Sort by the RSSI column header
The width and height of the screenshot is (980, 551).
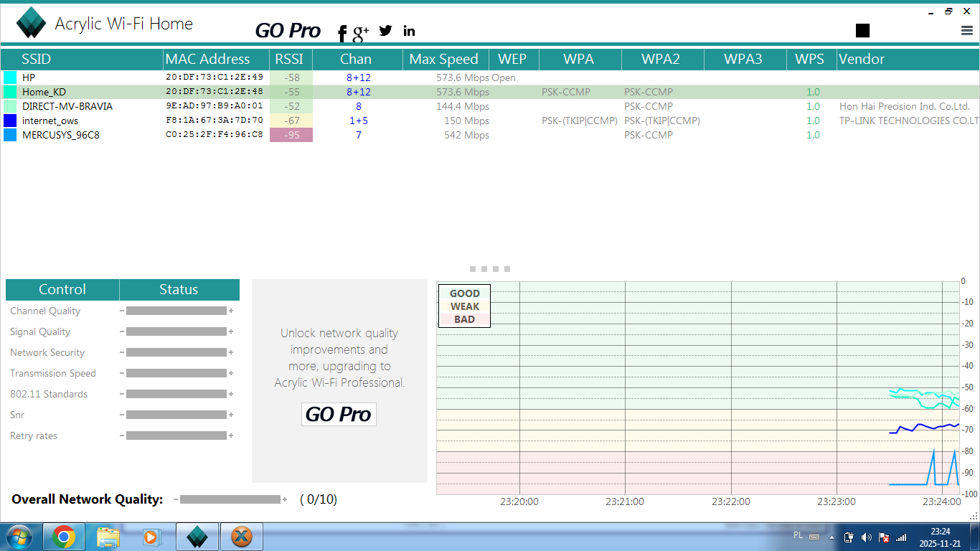point(291,59)
